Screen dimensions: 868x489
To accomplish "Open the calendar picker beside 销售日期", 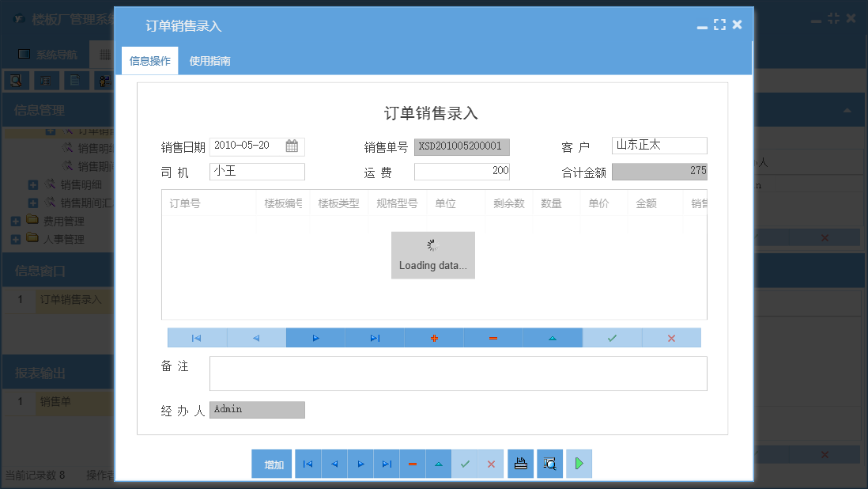I will tap(291, 146).
